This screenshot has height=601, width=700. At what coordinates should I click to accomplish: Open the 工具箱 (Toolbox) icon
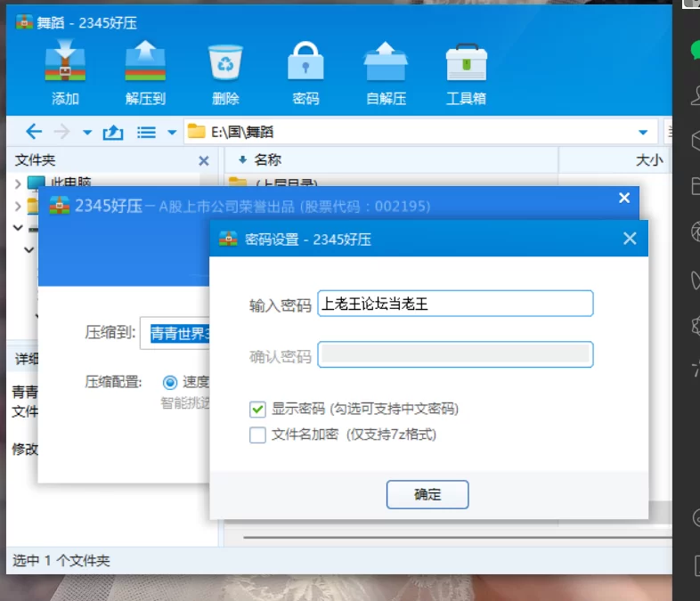[466, 72]
